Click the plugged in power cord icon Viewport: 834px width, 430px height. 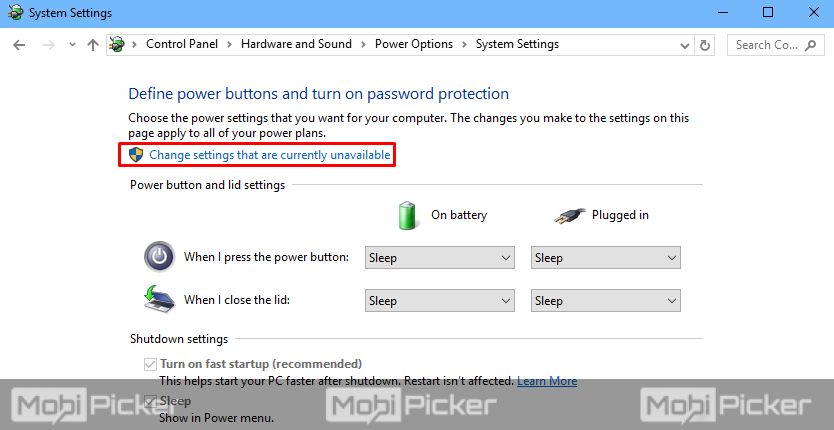(569, 215)
